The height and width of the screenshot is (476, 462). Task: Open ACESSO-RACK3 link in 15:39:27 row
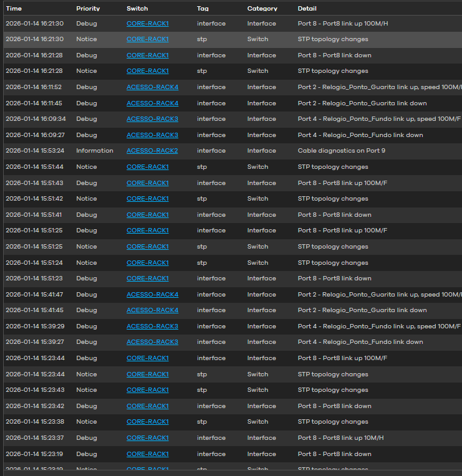[152, 342]
